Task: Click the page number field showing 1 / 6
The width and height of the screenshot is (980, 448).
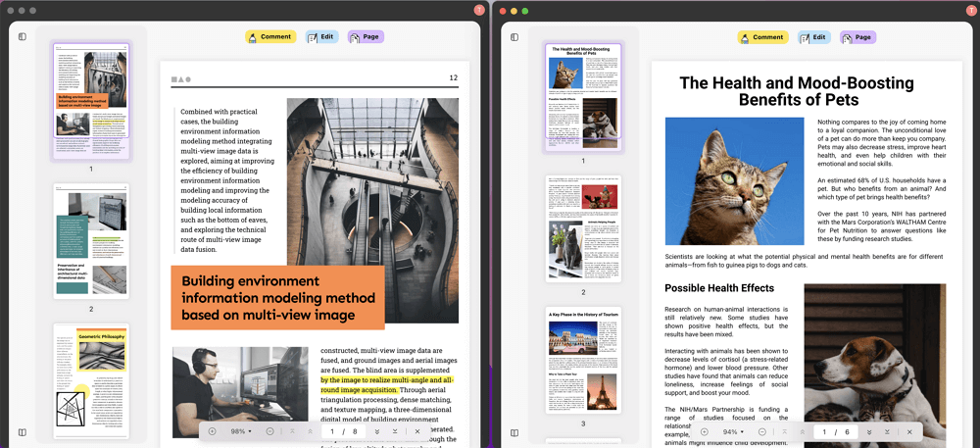Action: (836, 431)
